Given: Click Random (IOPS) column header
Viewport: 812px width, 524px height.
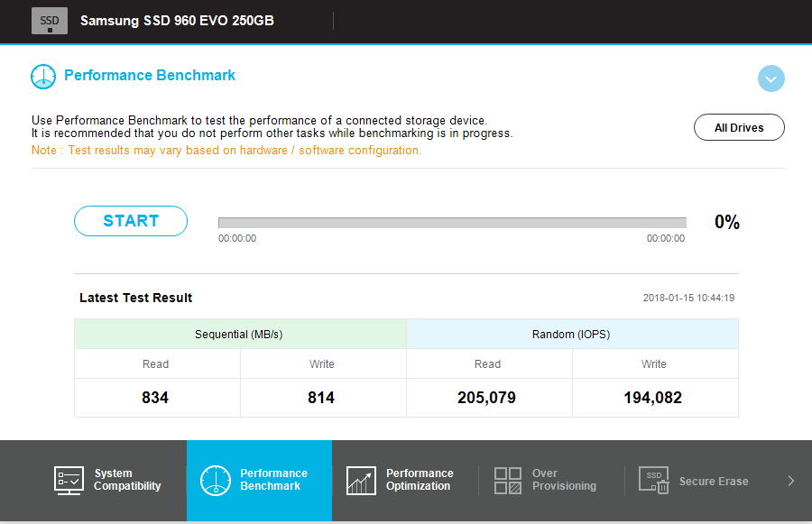Looking at the screenshot, I should [x=572, y=334].
